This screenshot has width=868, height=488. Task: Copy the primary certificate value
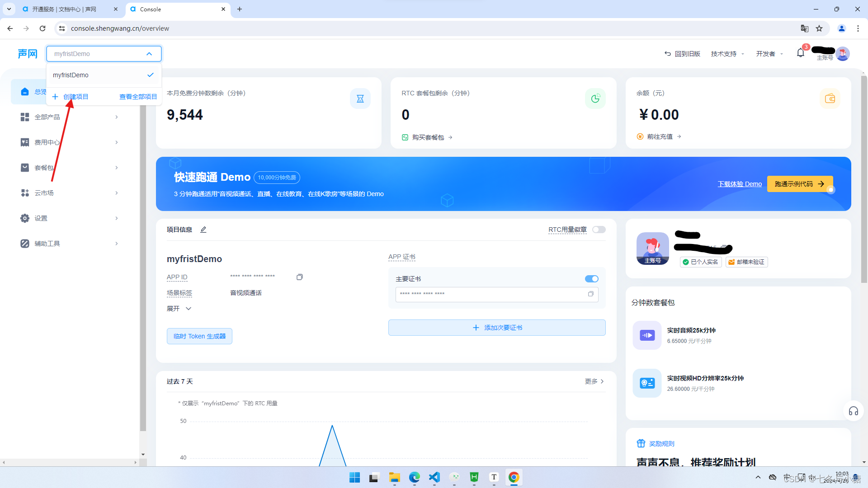[590, 294]
